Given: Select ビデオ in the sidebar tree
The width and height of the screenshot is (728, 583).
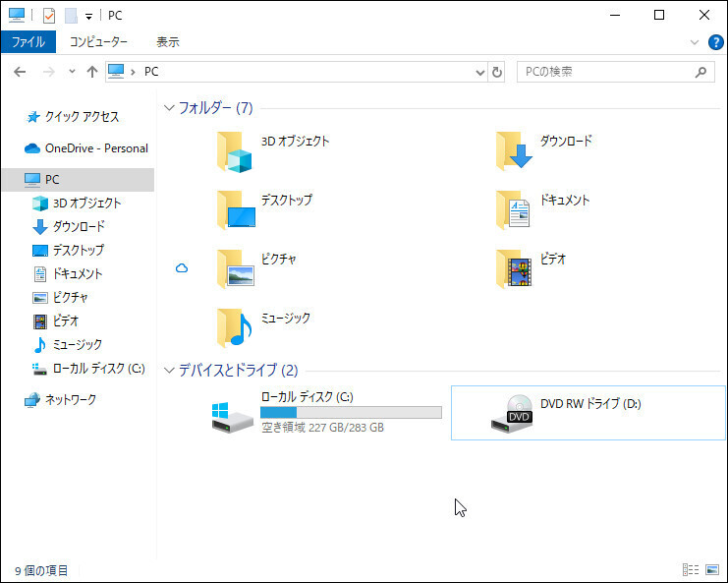Looking at the screenshot, I should point(55,321).
